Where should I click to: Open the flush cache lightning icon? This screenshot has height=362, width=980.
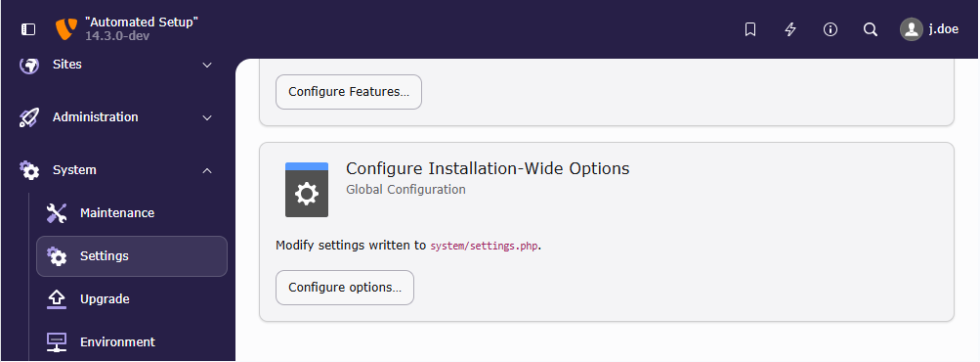pos(790,29)
